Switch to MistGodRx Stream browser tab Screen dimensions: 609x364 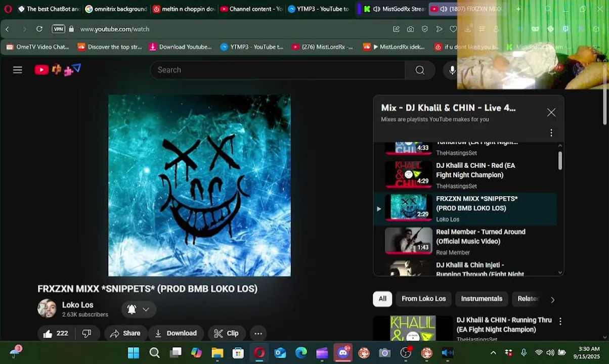point(395,9)
